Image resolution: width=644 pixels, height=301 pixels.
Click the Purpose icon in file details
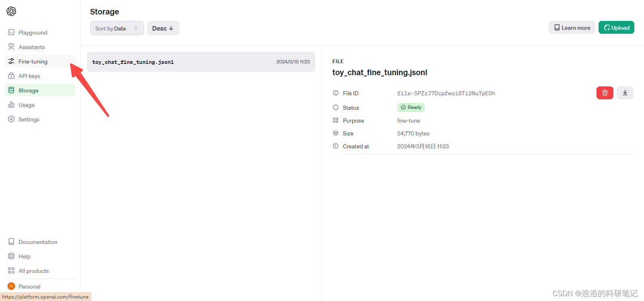tap(336, 120)
